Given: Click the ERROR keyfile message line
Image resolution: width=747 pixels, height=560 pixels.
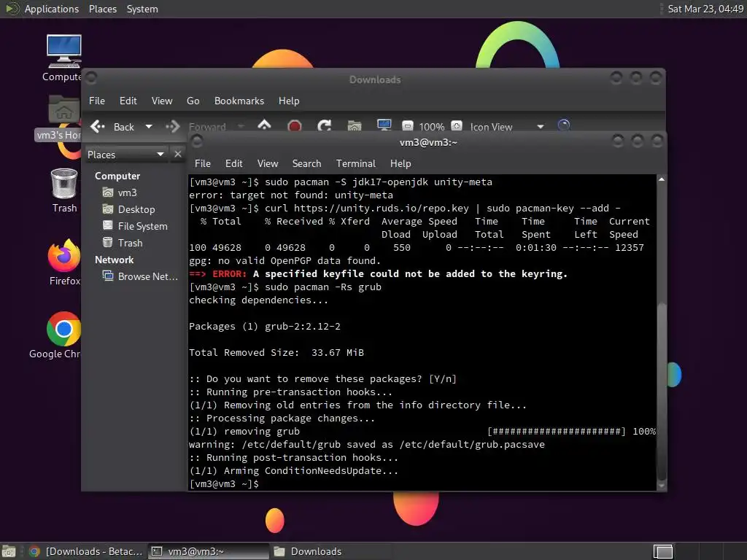Looking at the screenshot, I should click(379, 274).
